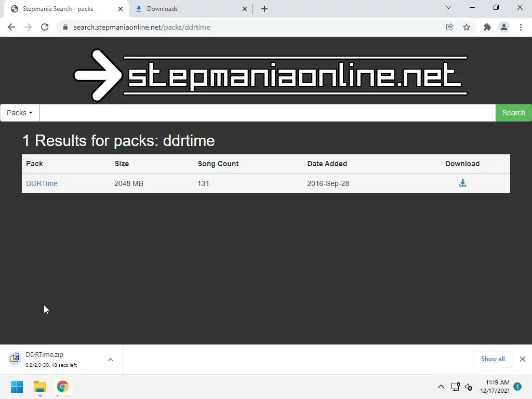532x399 pixels.
Task: Click the stepmaniaonline.net logo banner
Action: coord(270,75)
